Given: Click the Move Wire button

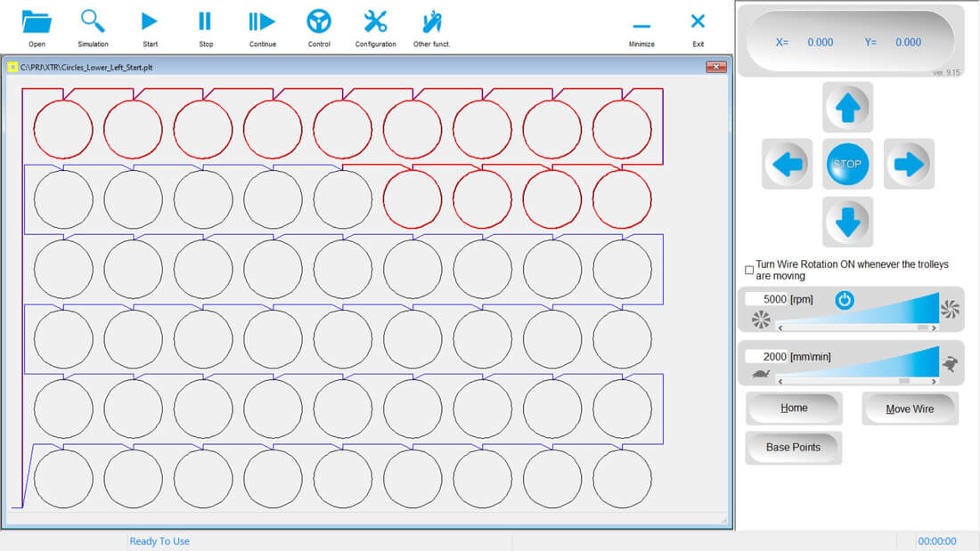Looking at the screenshot, I should coord(910,409).
